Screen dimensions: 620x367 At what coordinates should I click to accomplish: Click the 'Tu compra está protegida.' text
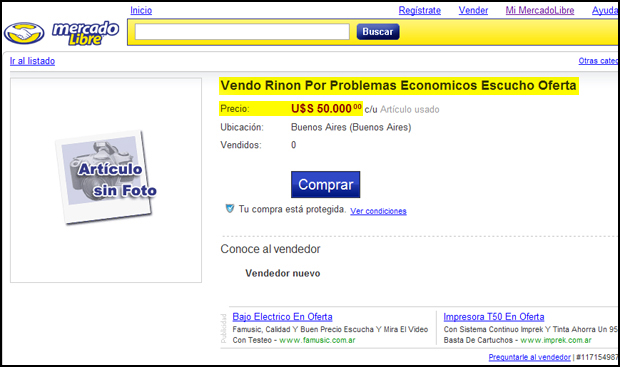tap(292, 209)
